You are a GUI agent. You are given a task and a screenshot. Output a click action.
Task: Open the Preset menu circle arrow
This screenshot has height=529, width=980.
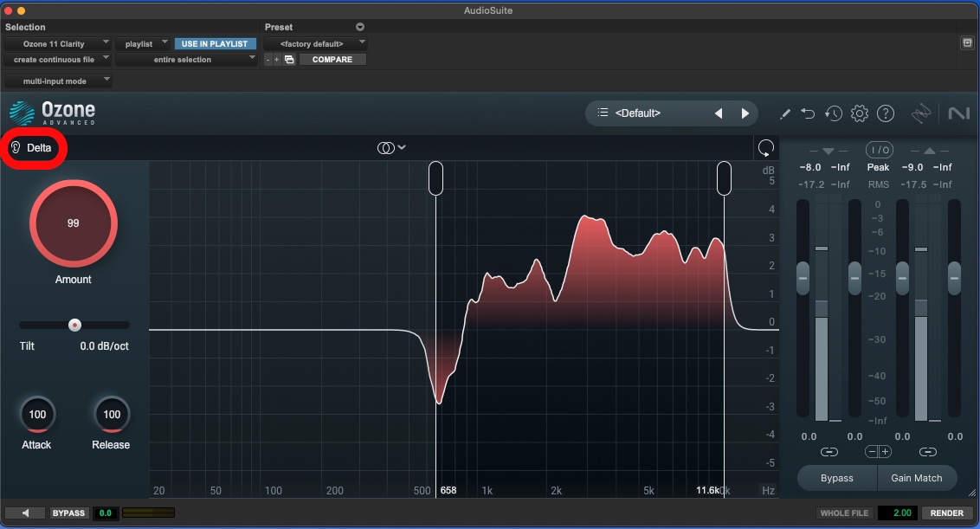[360, 27]
